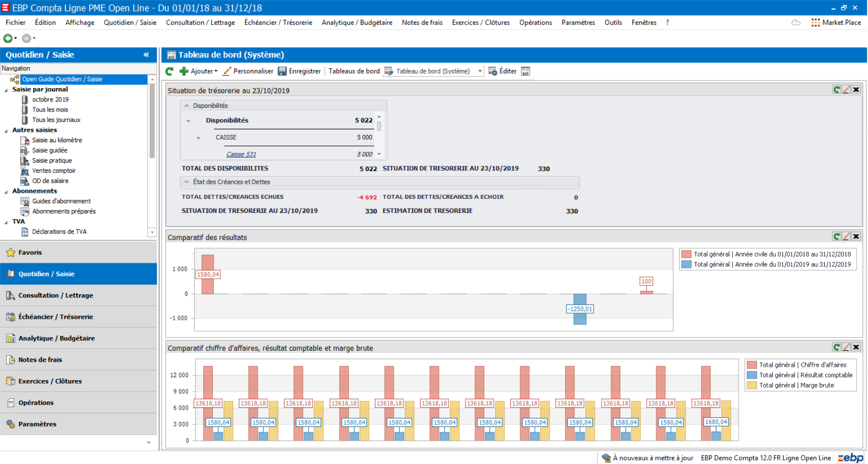Open the Favoris sidebar section
This screenshot has height=464, width=868.
pos(79,253)
